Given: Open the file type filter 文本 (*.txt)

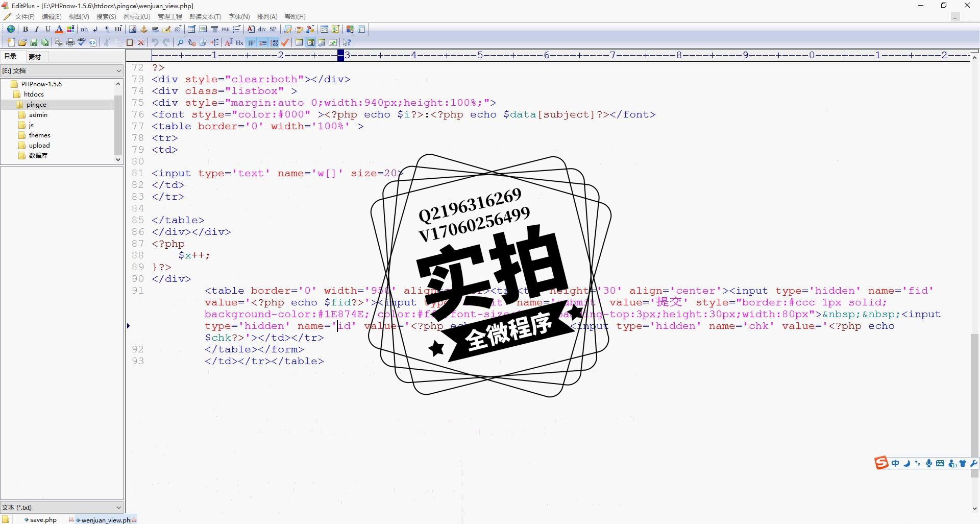Looking at the screenshot, I should 62,507.
